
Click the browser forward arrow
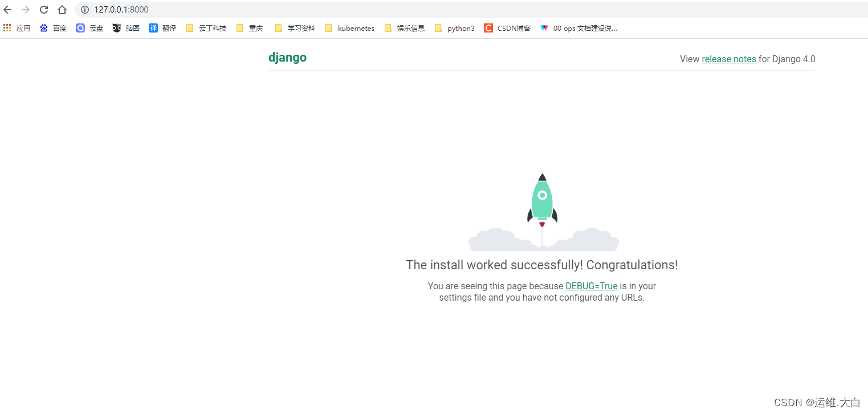[x=26, y=10]
